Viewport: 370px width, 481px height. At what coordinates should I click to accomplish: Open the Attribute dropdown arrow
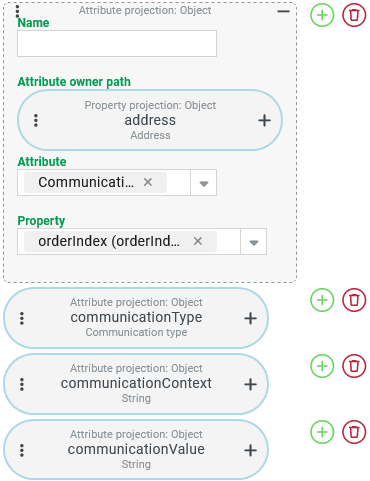coord(204,183)
